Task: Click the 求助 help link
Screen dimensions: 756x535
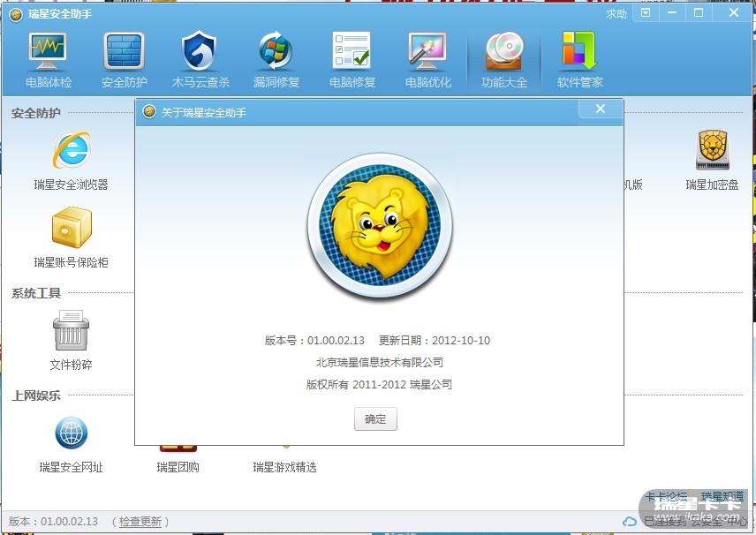Action: 616,14
